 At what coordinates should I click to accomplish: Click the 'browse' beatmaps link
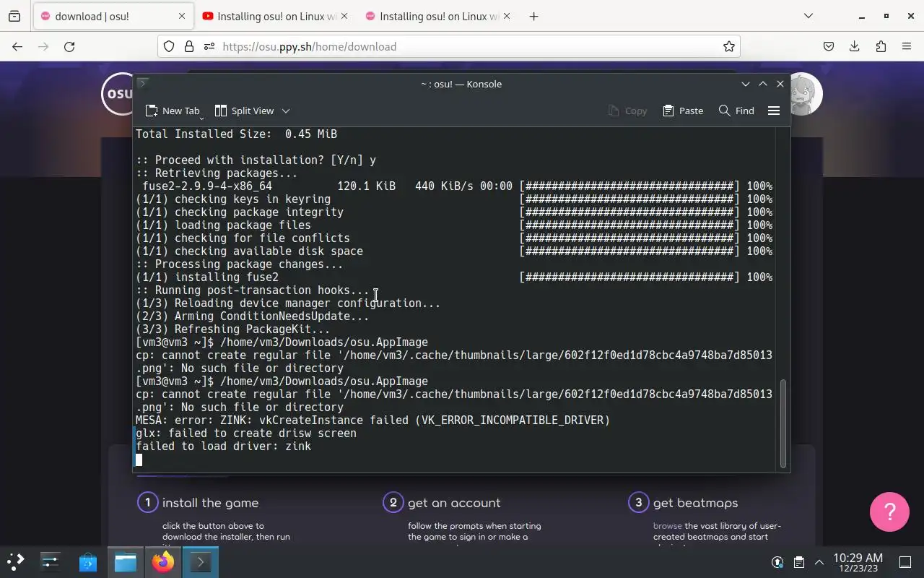point(667,526)
